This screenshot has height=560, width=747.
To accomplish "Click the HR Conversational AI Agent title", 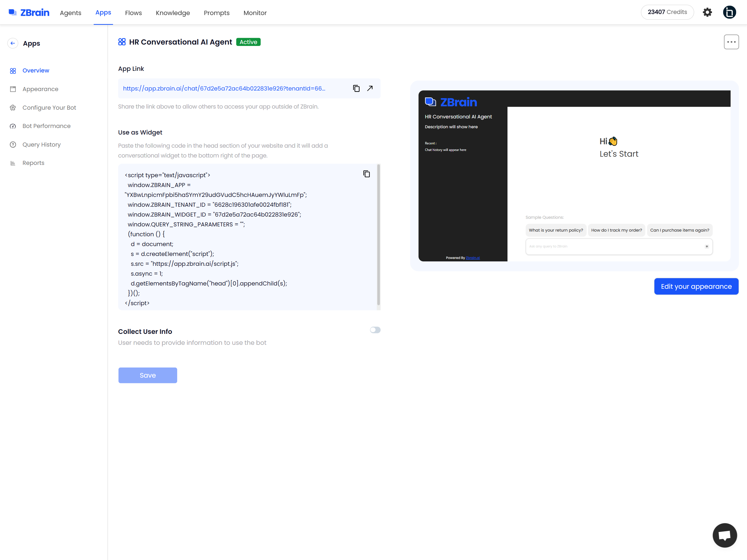I will [x=180, y=42].
